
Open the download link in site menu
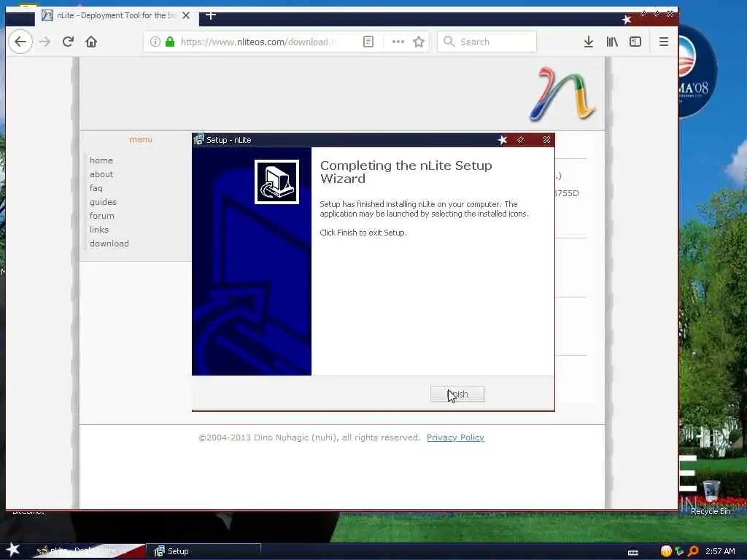pos(109,244)
